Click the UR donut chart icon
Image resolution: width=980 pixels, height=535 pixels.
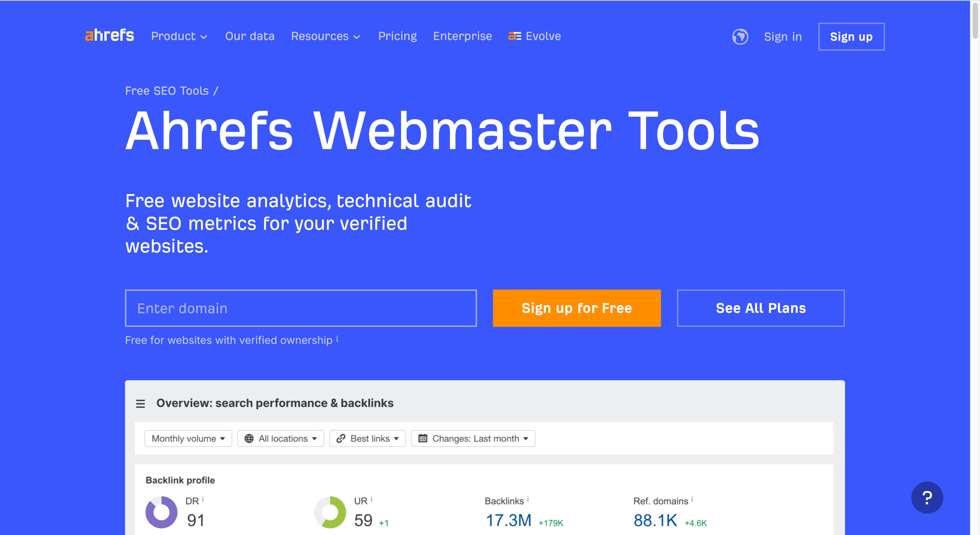330,512
